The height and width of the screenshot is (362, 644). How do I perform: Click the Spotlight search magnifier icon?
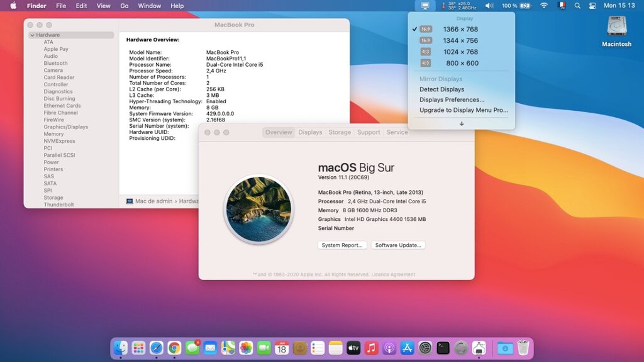577,6
